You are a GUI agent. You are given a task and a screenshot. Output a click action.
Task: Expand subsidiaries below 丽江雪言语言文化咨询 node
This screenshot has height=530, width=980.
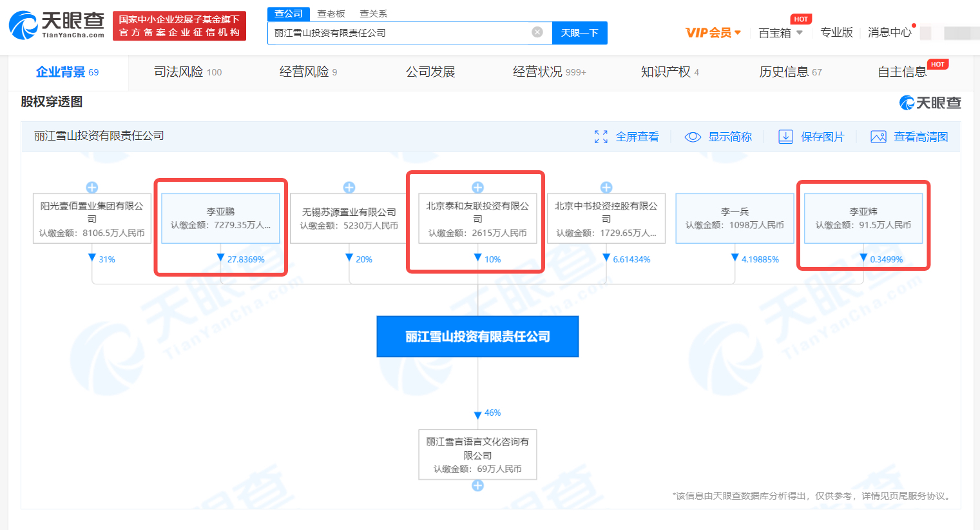(x=477, y=486)
